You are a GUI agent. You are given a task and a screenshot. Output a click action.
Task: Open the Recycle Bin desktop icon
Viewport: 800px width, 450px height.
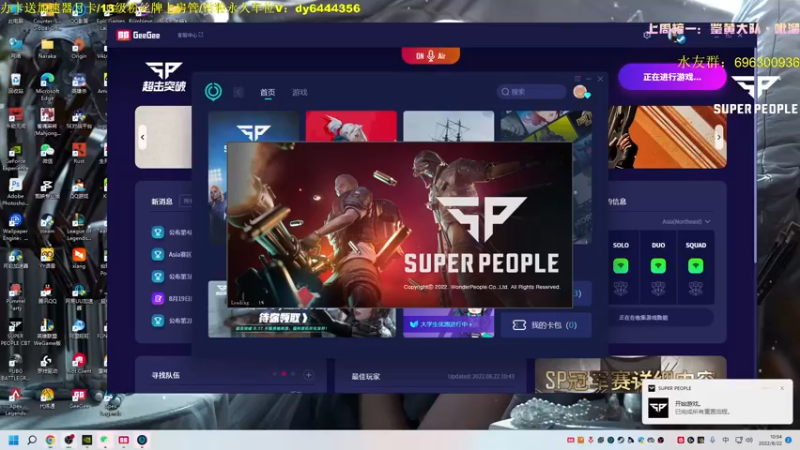click(15, 83)
